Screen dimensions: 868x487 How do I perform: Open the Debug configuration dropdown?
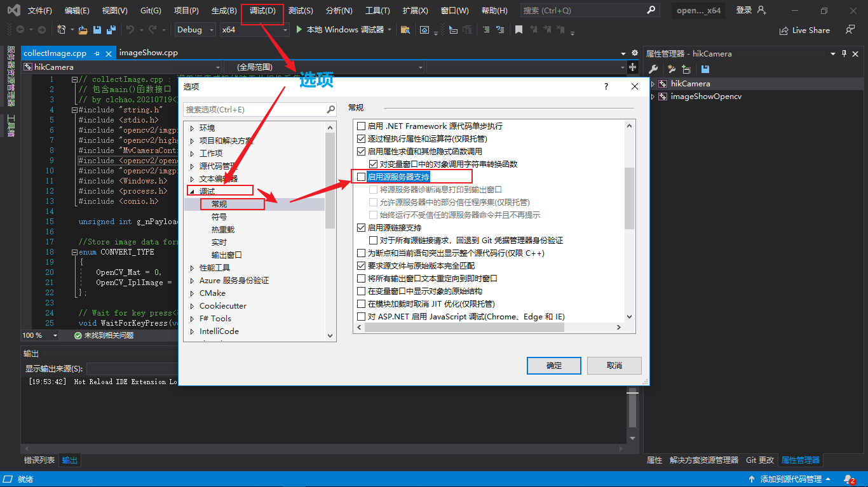(194, 30)
